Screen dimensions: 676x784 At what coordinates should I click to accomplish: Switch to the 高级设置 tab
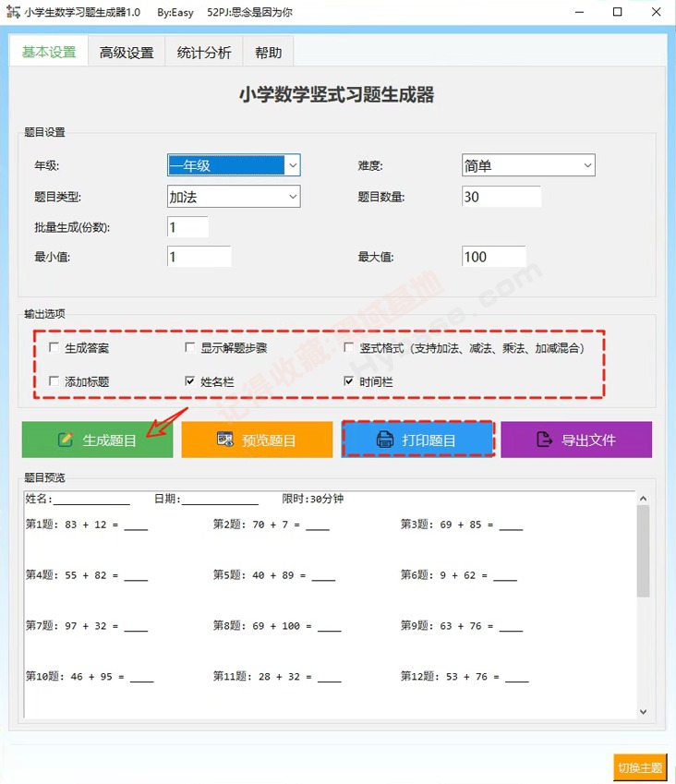pyautogui.click(x=127, y=52)
